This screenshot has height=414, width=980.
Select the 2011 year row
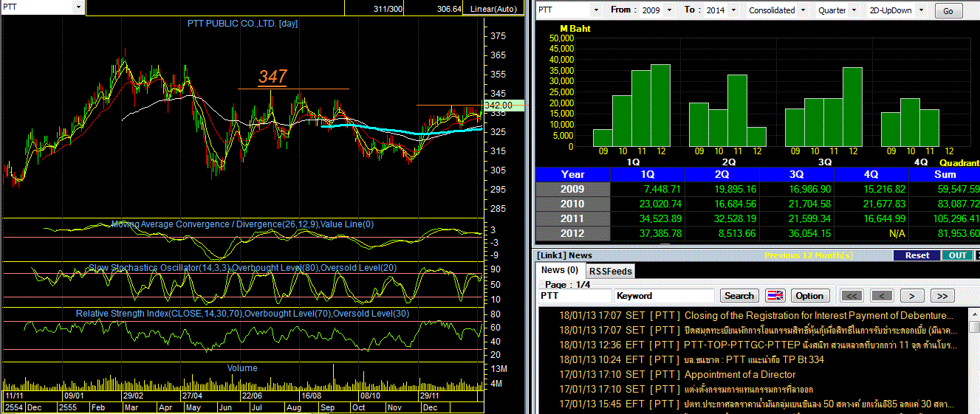573,218
